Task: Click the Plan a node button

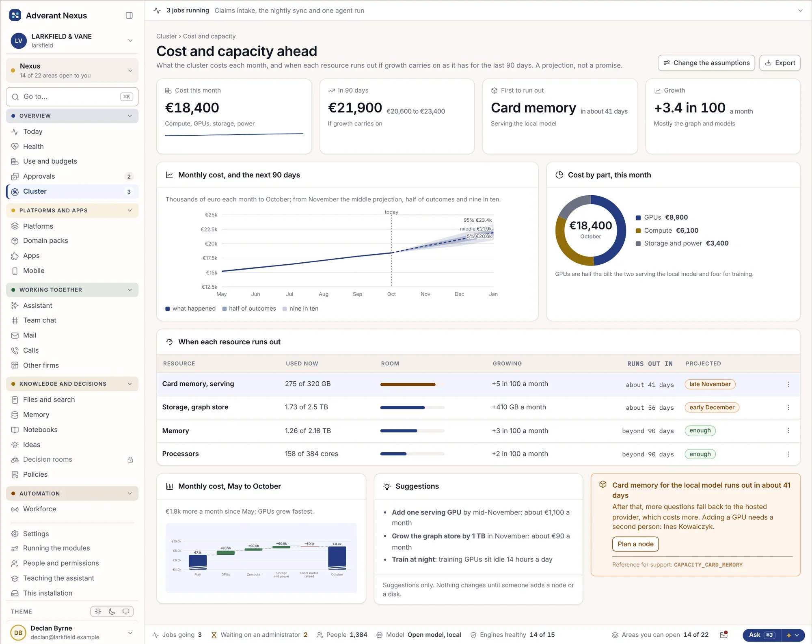Action: pyautogui.click(x=635, y=544)
